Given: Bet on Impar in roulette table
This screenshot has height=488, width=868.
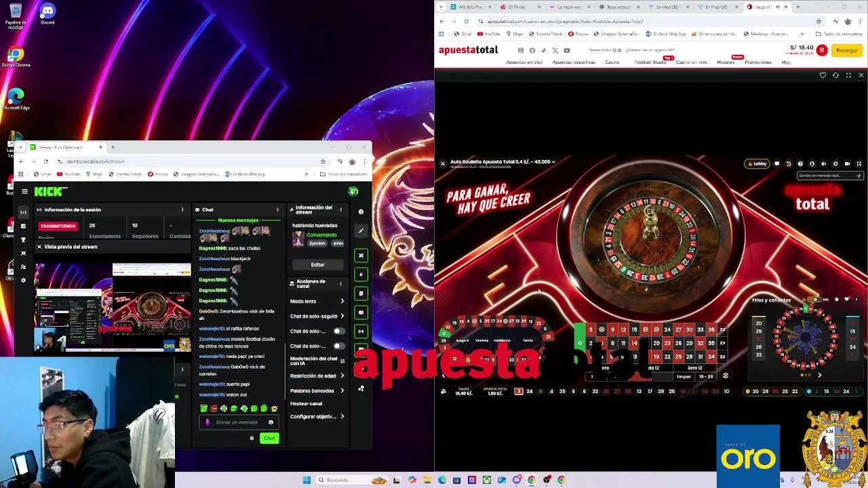Looking at the screenshot, I should point(684,377).
